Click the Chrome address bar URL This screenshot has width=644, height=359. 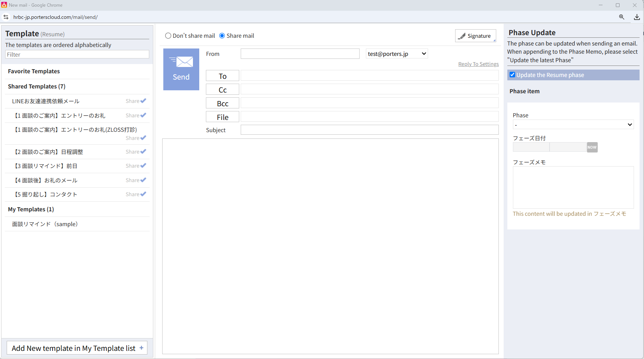(x=56, y=17)
